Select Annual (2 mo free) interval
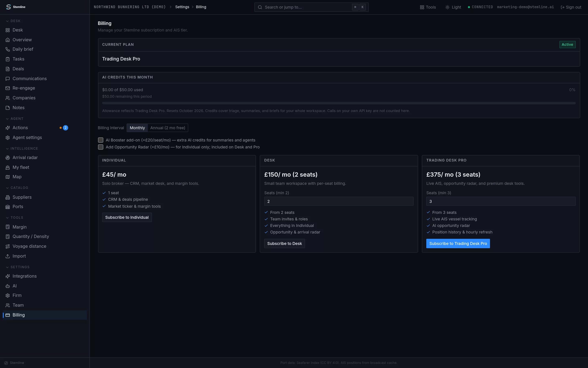 [x=168, y=128]
